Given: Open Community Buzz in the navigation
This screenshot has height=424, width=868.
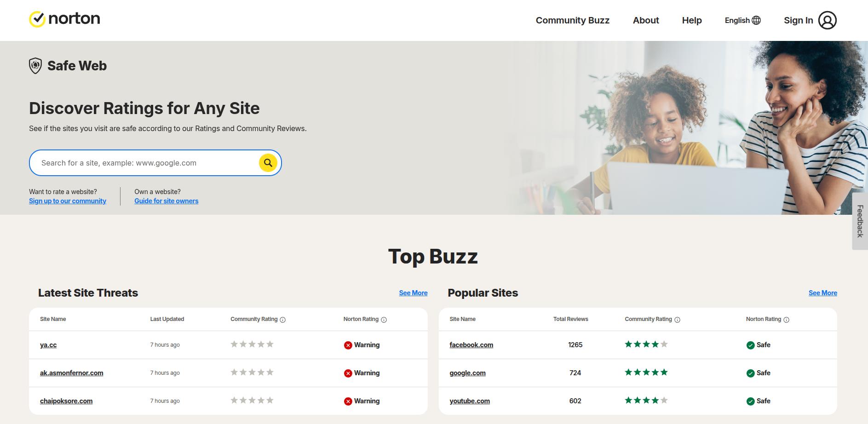Looking at the screenshot, I should [x=572, y=20].
